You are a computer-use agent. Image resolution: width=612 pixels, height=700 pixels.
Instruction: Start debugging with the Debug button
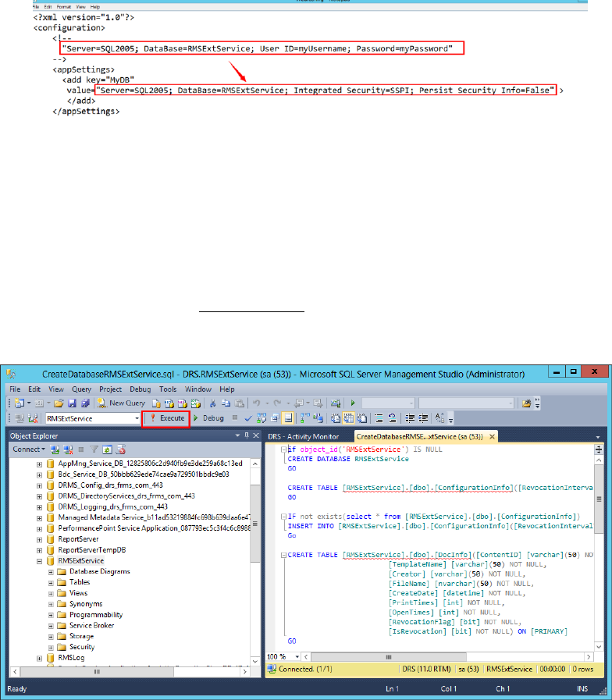coord(208,418)
